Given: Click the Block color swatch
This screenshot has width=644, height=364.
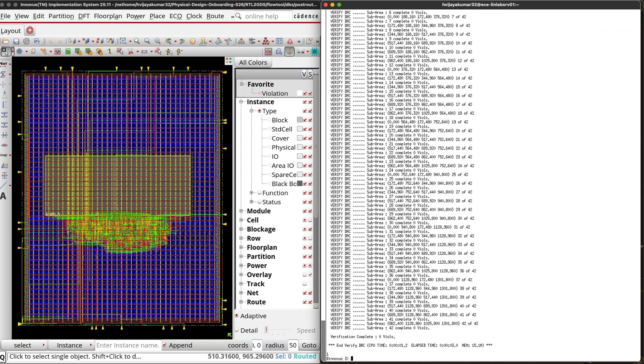Looking at the screenshot, I should tap(300, 120).
